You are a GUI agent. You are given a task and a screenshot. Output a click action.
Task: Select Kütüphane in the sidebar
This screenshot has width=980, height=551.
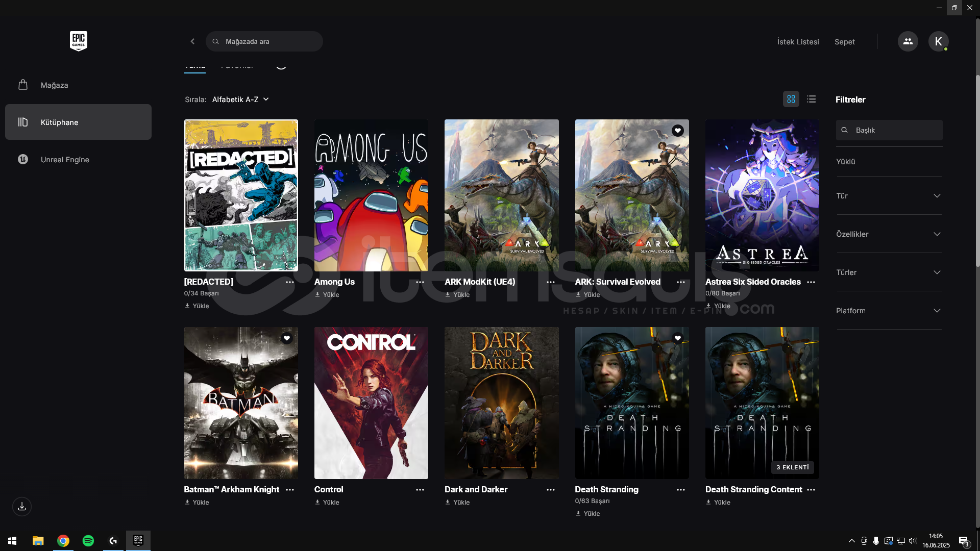(x=78, y=122)
